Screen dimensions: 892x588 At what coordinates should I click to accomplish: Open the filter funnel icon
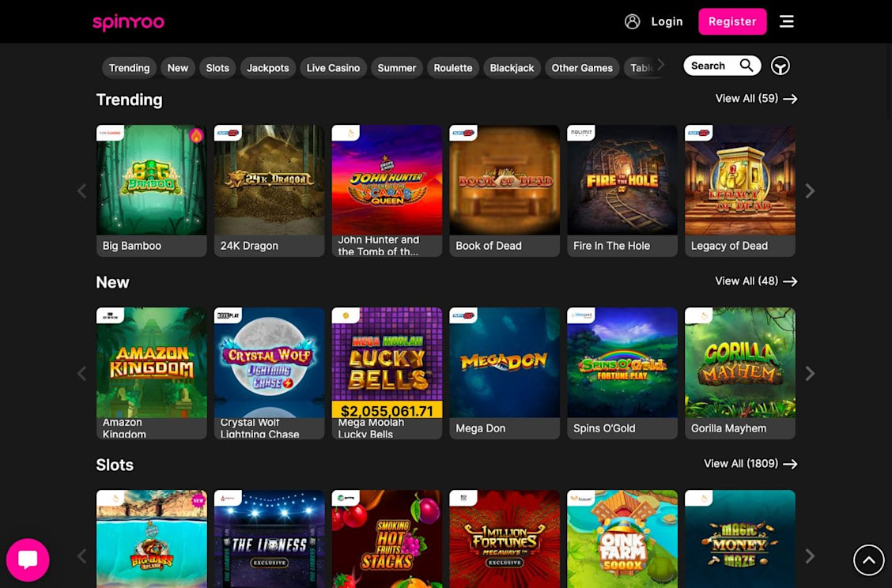(x=780, y=66)
